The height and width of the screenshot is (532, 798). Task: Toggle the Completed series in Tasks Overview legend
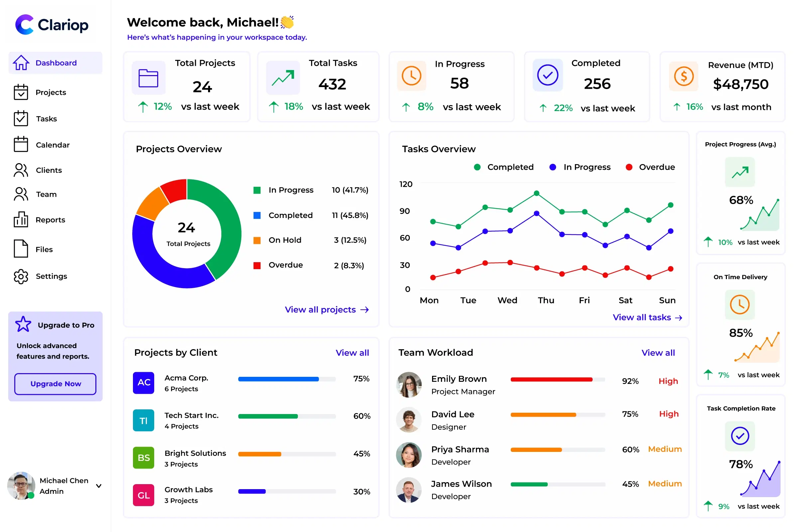[504, 167]
